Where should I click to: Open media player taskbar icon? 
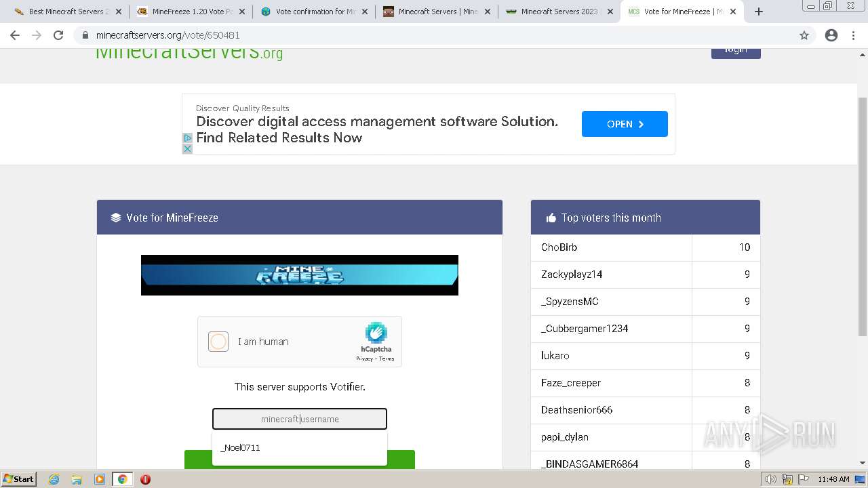click(100, 479)
